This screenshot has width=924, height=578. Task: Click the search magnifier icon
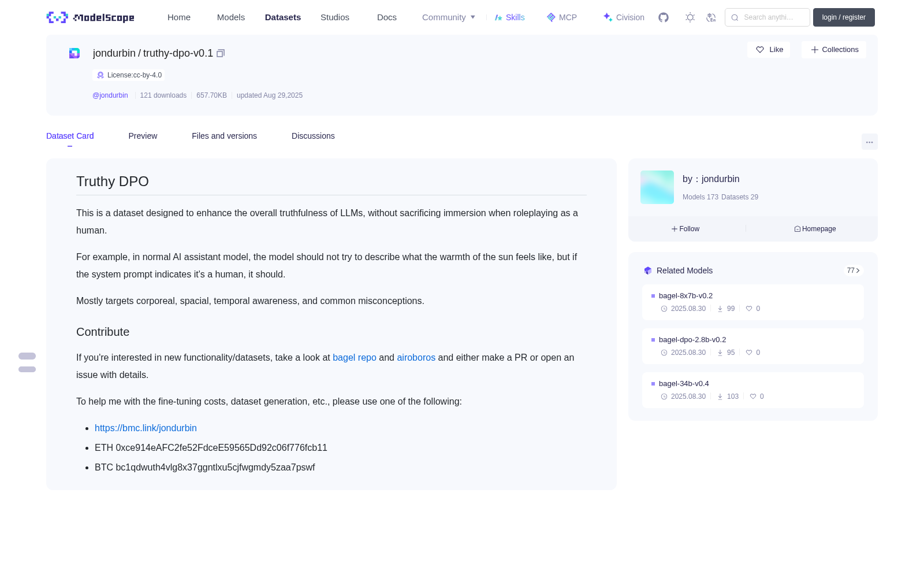pyautogui.click(x=735, y=17)
